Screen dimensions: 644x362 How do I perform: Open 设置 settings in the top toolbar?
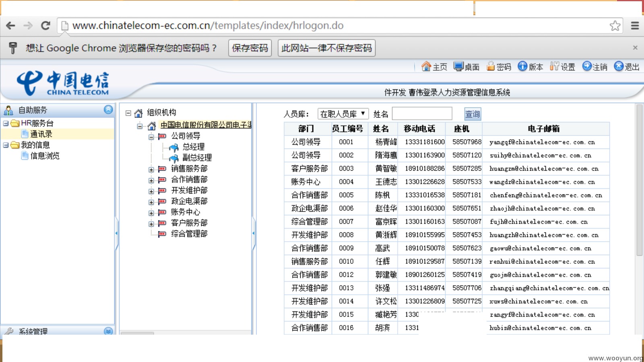click(563, 67)
